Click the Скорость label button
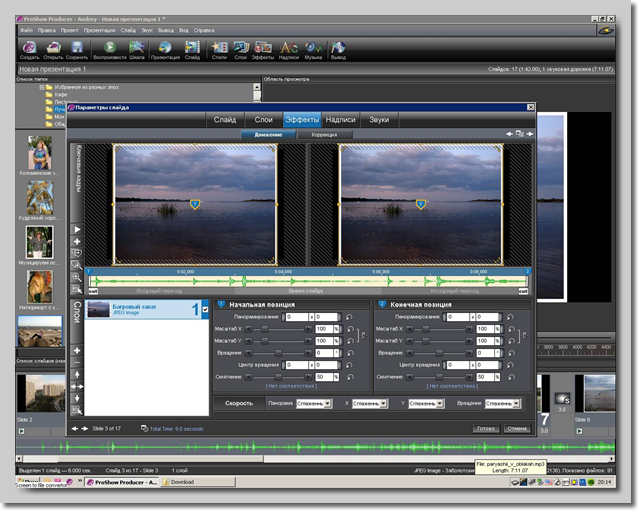Viewport: 638px width, 510px height. (239, 403)
